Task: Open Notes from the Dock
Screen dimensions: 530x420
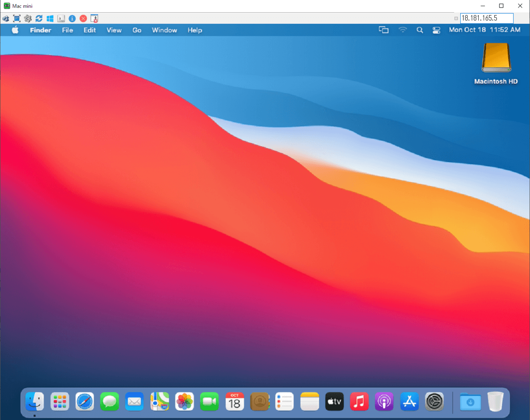Action: click(310, 401)
